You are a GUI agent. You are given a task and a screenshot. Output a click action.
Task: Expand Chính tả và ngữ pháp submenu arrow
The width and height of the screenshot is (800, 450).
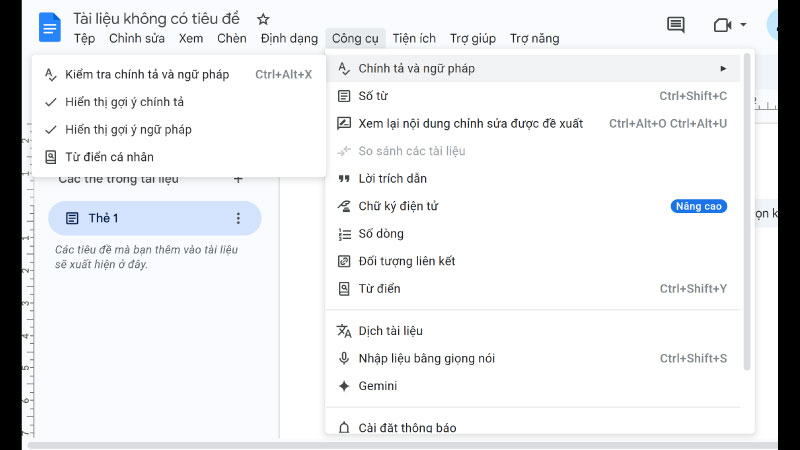pyautogui.click(x=723, y=68)
